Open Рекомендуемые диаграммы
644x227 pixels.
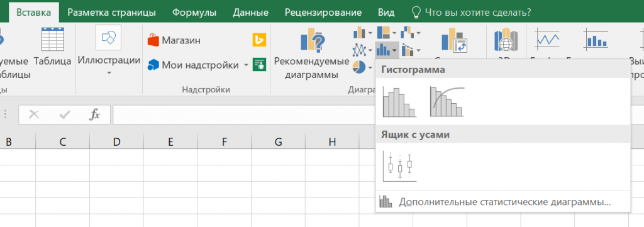coord(312,53)
